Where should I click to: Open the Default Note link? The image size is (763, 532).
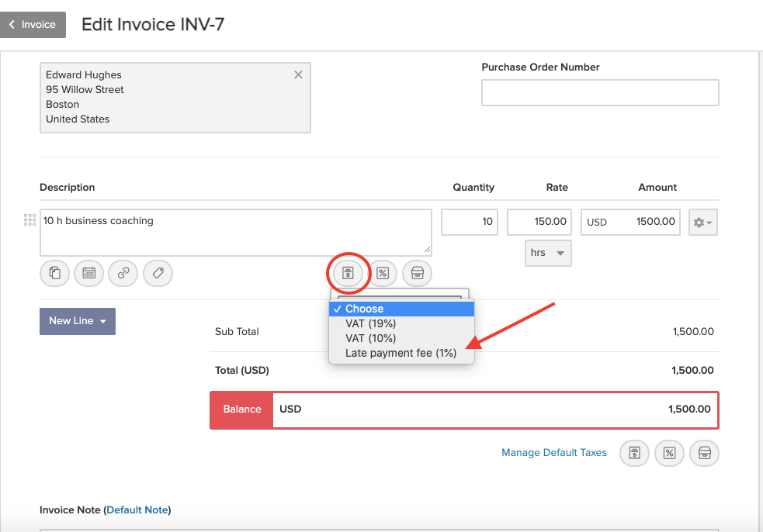[x=137, y=510]
